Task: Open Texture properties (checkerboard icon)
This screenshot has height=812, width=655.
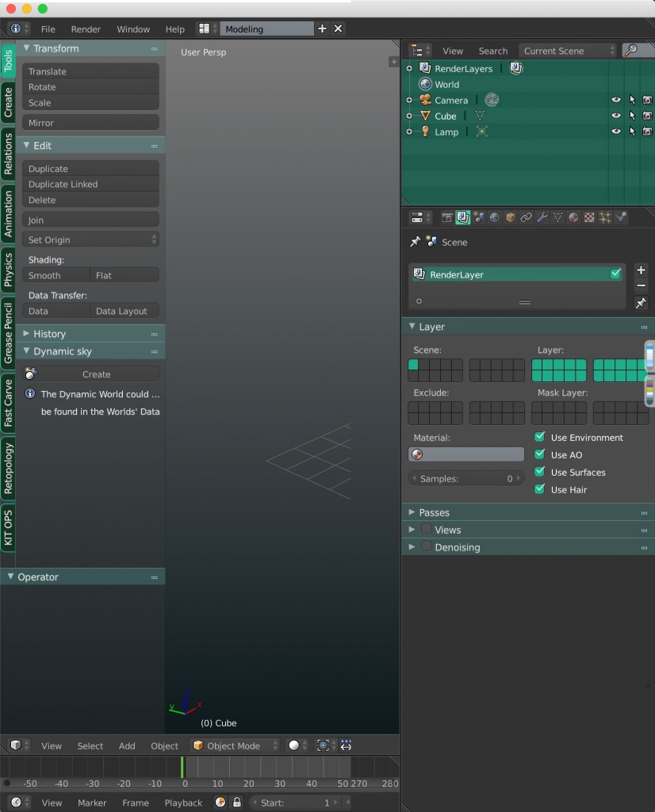Action: 589,216
